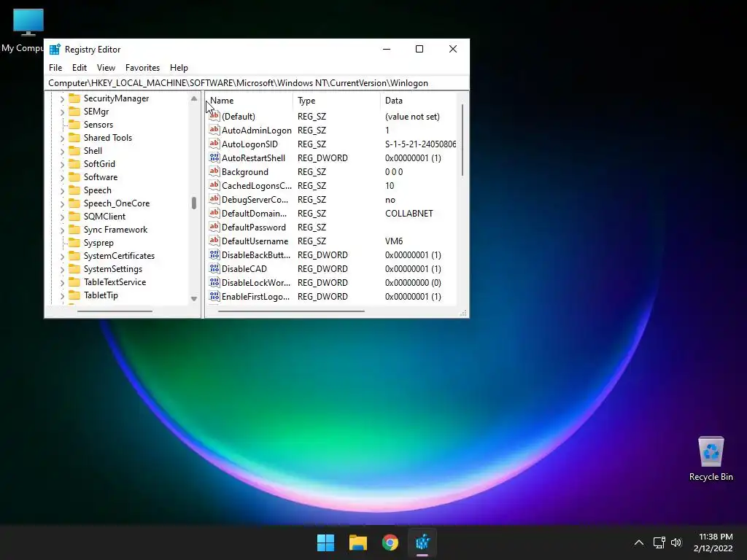This screenshot has width=747, height=560.
Task: Expand the Speech_OneCore key
Action: [x=62, y=204]
